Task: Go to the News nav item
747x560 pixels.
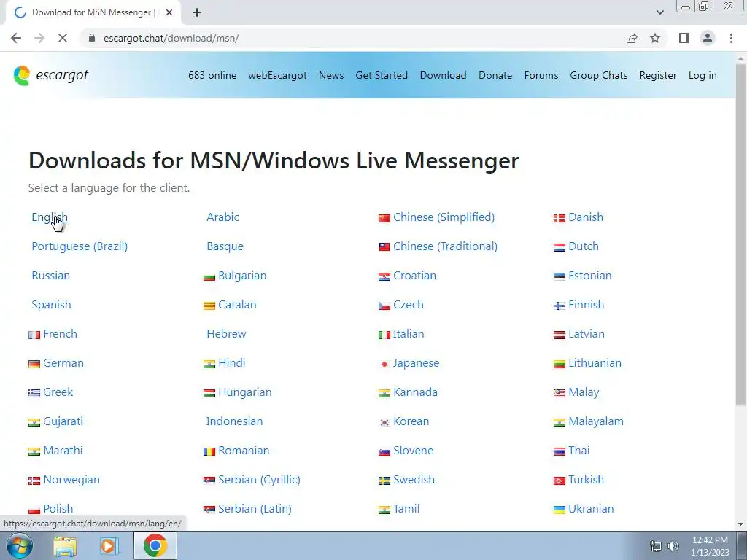Action: (x=331, y=75)
